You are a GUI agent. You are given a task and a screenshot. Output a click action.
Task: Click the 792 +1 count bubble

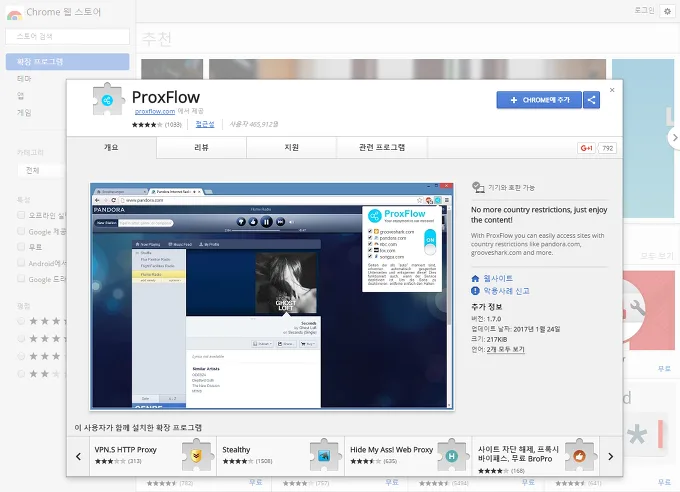pyautogui.click(x=607, y=148)
